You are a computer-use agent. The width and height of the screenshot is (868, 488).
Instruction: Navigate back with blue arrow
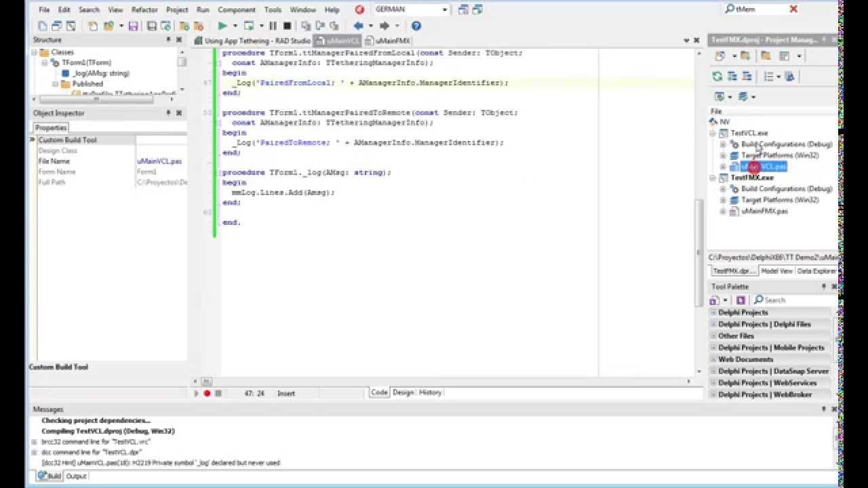click(359, 26)
